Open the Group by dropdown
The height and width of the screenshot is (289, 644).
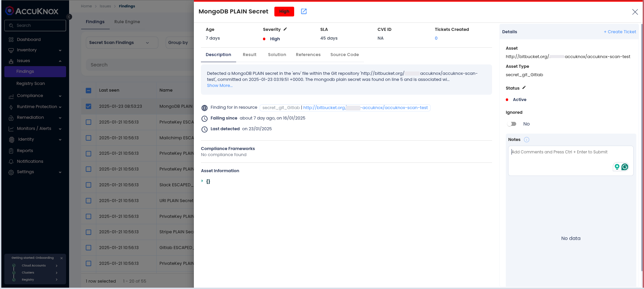[x=180, y=43]
